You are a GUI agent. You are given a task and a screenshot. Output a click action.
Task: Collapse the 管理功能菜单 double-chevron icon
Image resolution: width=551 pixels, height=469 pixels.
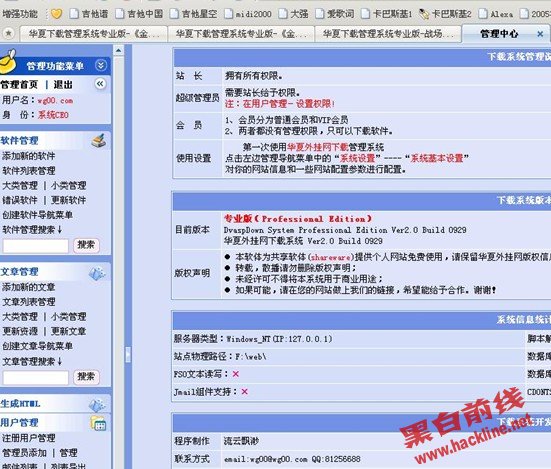pos(101,65)
